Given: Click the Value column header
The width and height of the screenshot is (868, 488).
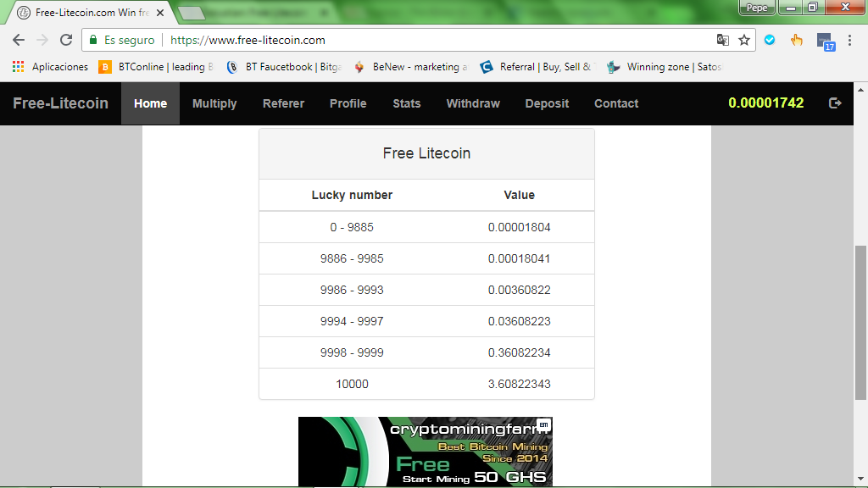Looking at the screenshot, I should pyautogui.click(x=520, y=195).
